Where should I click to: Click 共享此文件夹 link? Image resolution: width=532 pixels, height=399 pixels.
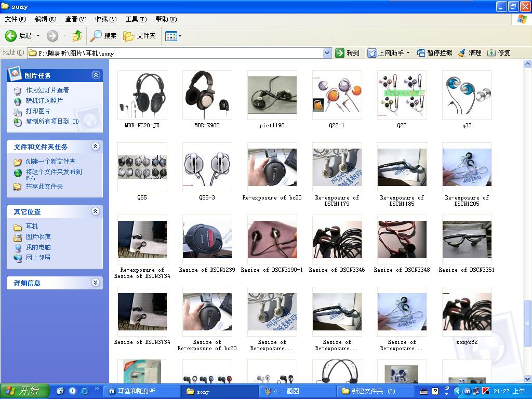(x=45, y=187)
